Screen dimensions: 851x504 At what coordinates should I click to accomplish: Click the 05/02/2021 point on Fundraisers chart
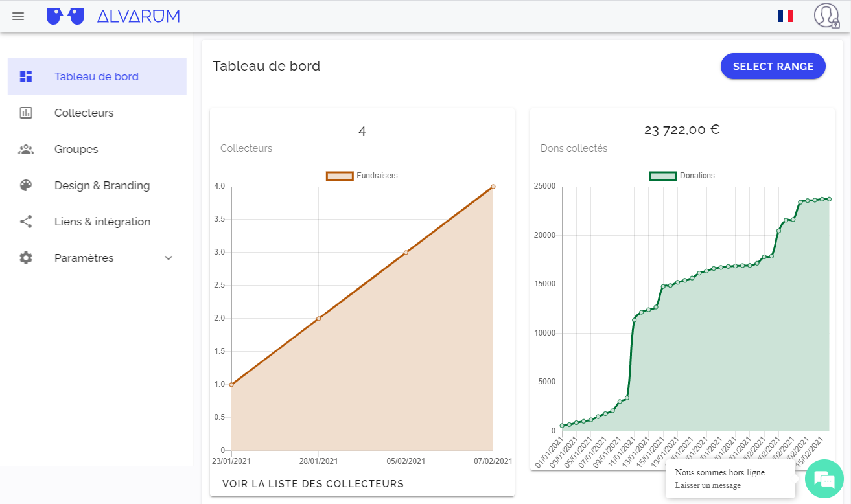(406, 253)
